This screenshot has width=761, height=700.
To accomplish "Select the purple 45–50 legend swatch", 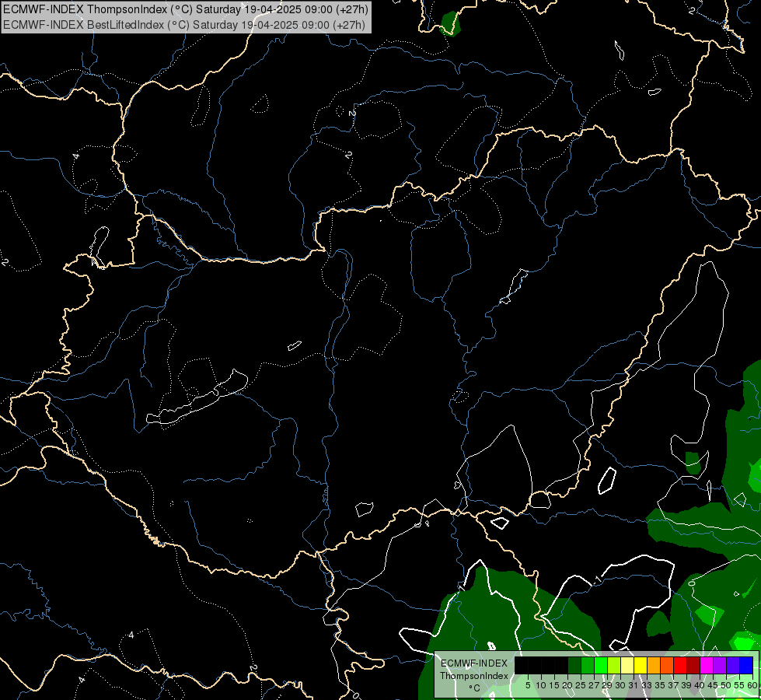I will point(721,666).
